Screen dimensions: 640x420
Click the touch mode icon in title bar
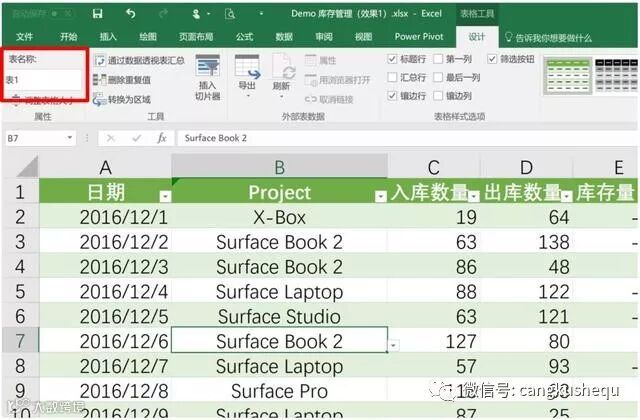196,14
